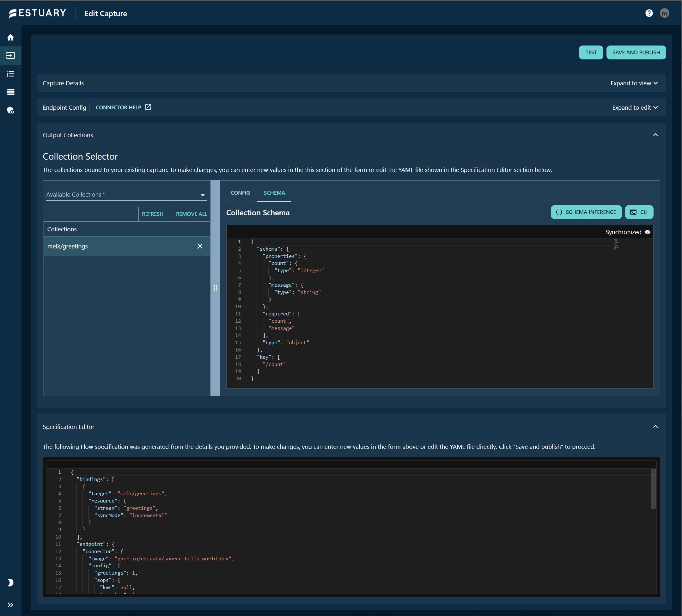Open the Captures sidebar icon
682x616 pixels.
(10, 56)
